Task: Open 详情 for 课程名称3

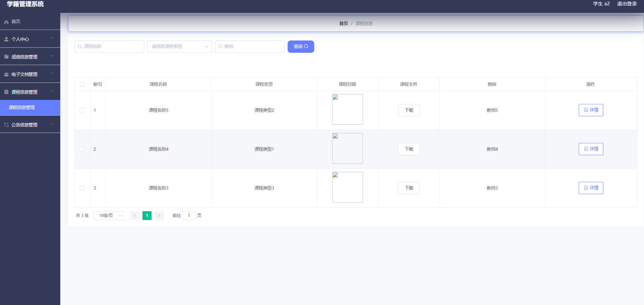Action: coord(591,188)
